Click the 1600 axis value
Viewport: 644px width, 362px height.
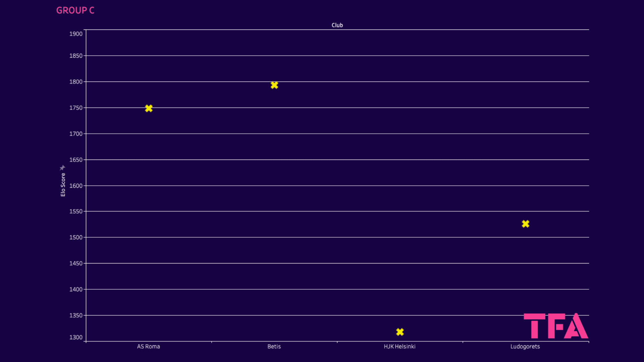pos(76,186)
